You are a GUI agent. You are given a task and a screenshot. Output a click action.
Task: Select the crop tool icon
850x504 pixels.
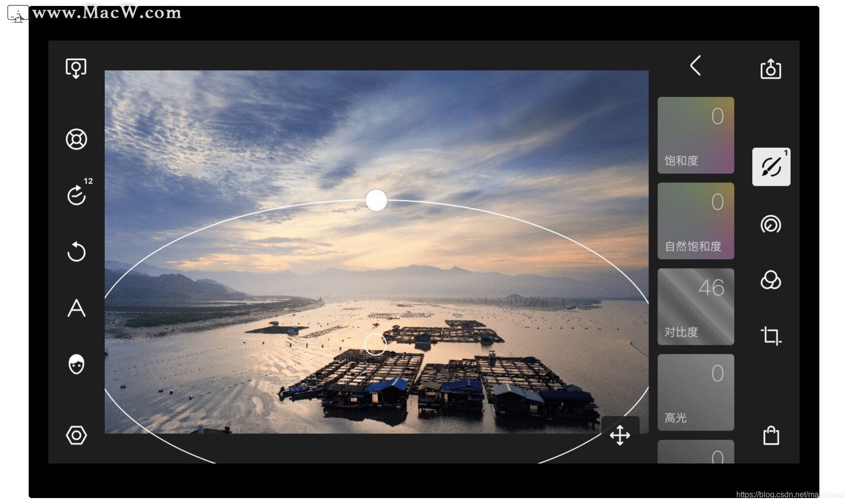(770, 336)
